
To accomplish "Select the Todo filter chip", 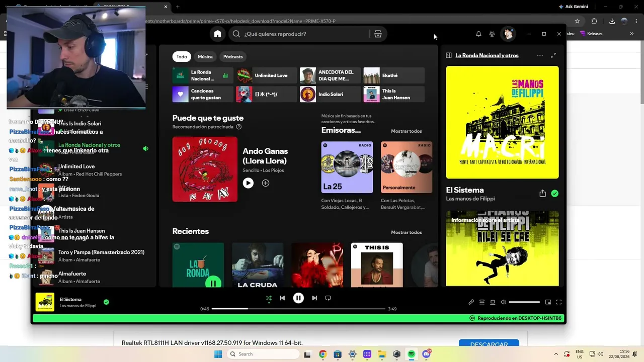I will point(182,57).
